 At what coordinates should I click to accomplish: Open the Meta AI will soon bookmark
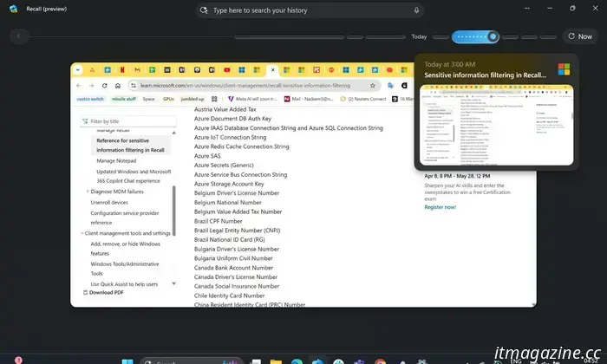pyautogui.click(x=252, y=99)
